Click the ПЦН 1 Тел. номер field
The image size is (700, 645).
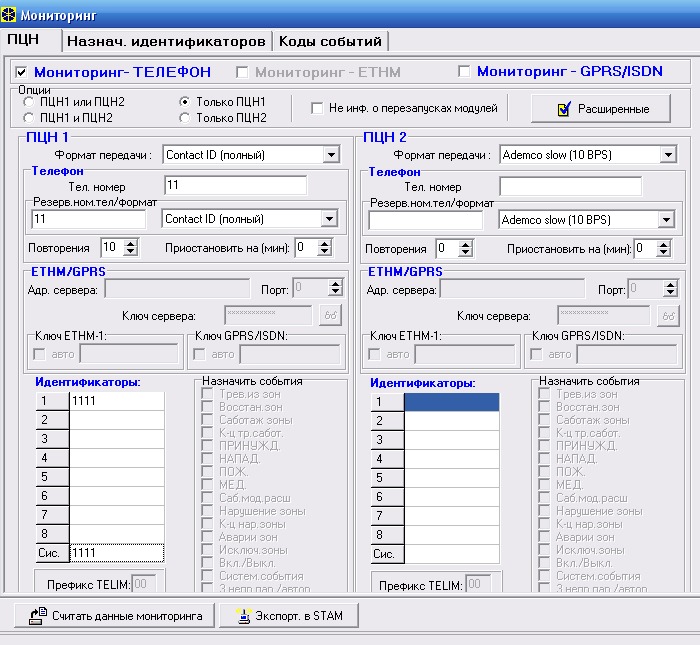pos(235,185)
